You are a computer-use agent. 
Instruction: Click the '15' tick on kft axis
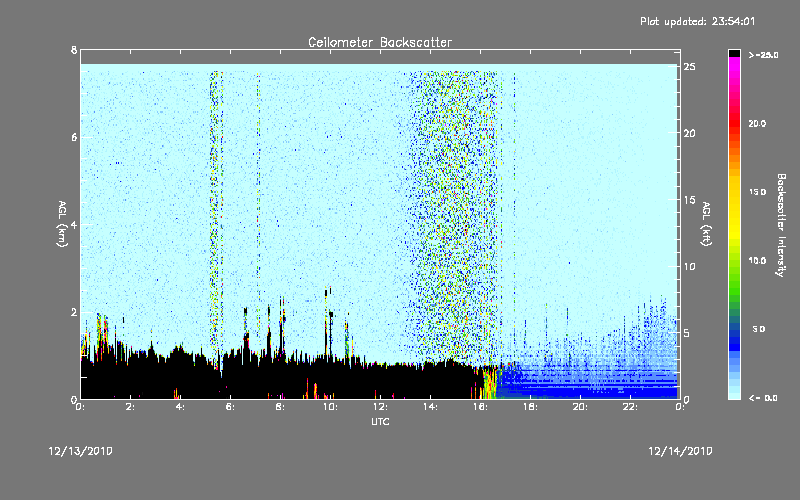point(690,200)
